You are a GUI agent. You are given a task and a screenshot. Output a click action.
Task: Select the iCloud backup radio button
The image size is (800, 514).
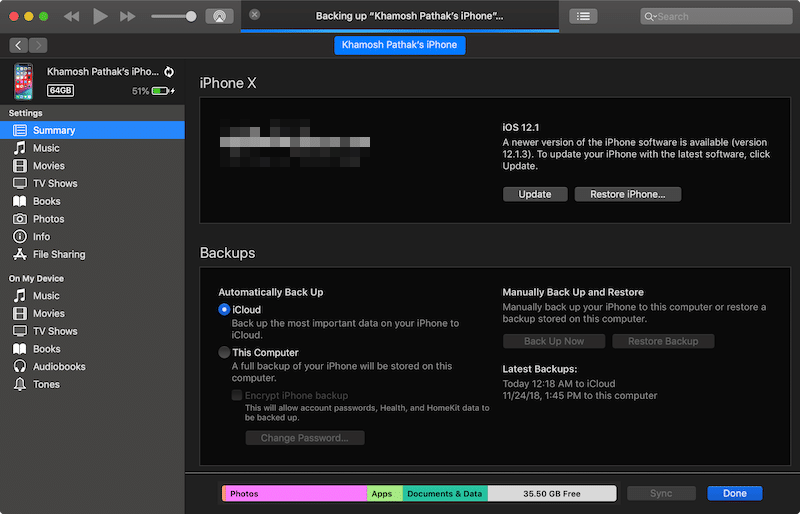coord(224,310)
